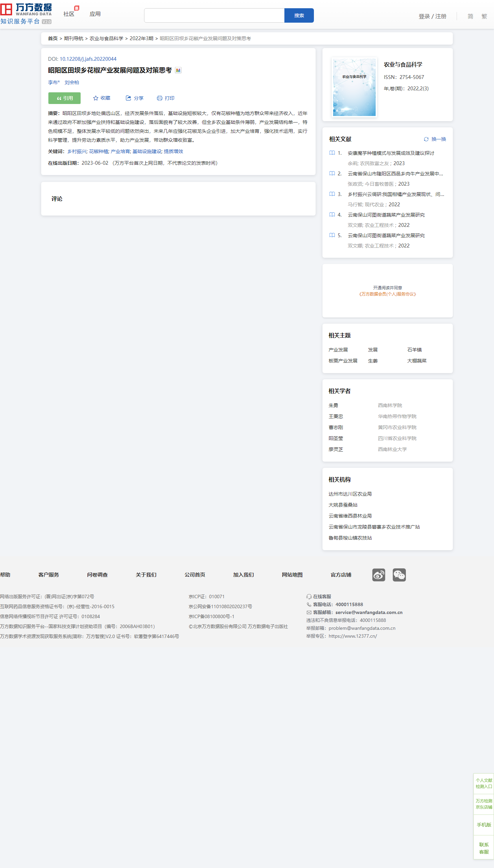Click the 换一换 refresh icon
This screenshot has width=494, height=868.
coord(426,139)
